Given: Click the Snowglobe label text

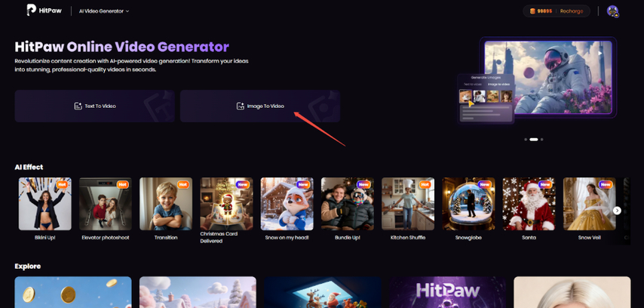Looking at the screenshot, I should 468,238.
